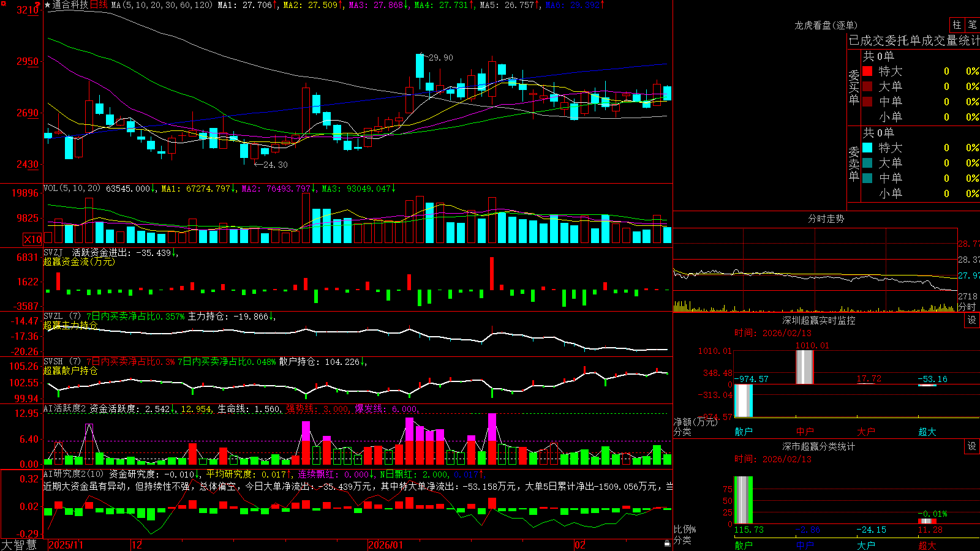Image resolution: width=980 pixels, height=551 pixels.
Task: Click the 深圳超赢实时监控 title
Action: point(819,320)
